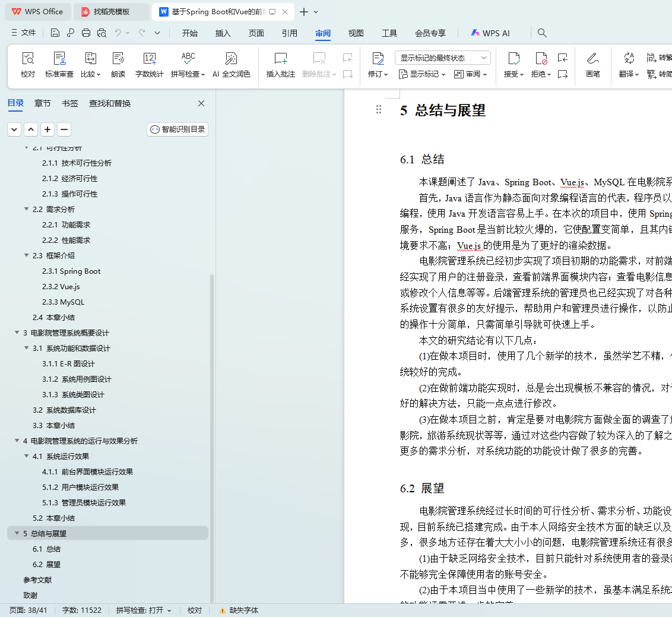Switch to the 引用 ribbon tab
Screen dimensions: 672x617
(289, 33)
